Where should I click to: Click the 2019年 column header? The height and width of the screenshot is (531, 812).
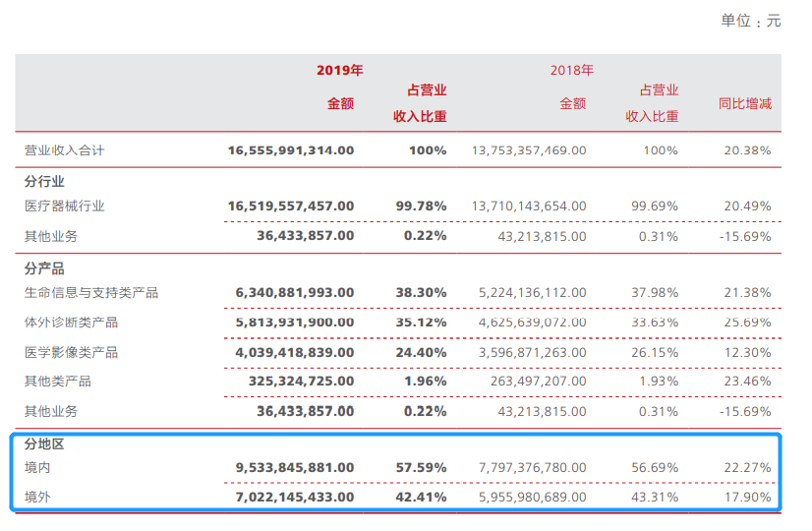[339, 70]
